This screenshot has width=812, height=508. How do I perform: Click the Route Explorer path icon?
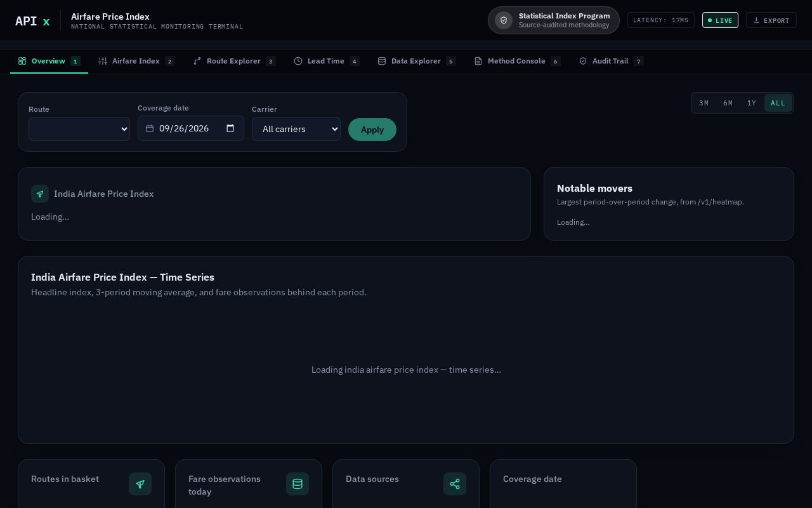pyautogui.click(x=197, y=61)
